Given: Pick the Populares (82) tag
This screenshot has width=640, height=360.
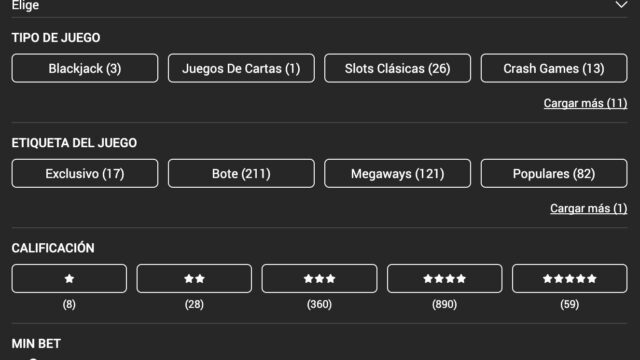Looking at the screenshot, I should pos(554,173).
